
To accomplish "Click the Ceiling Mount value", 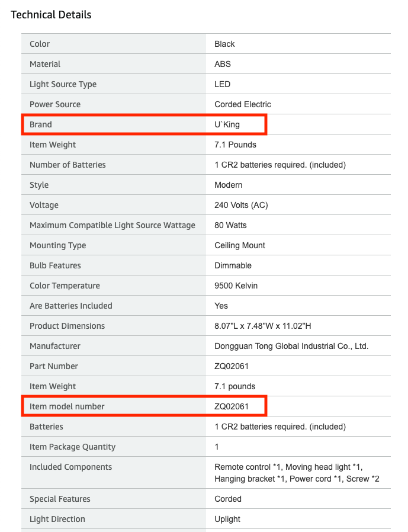I will coord(240,245).
